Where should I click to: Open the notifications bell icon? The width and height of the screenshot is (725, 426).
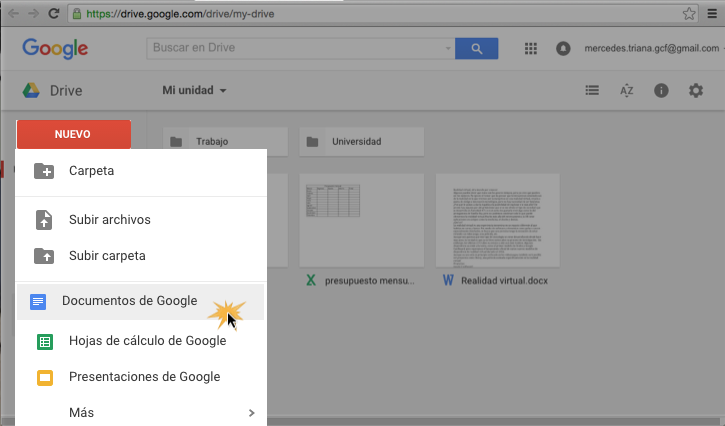pos(563,48)
